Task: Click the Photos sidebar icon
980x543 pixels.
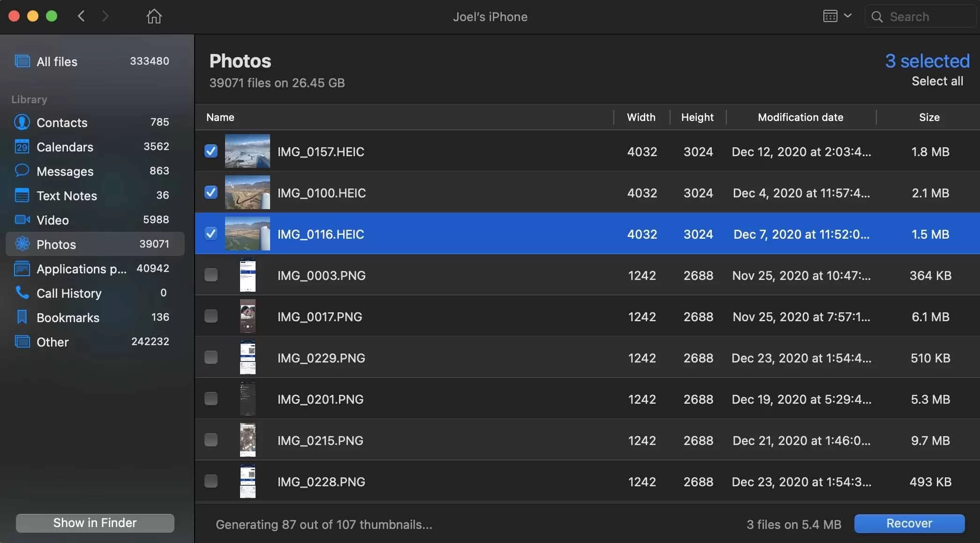Action: [x=22, y=243]
